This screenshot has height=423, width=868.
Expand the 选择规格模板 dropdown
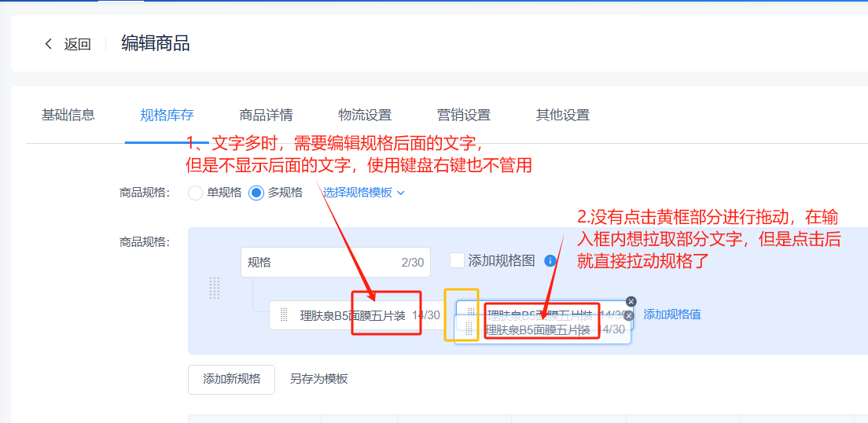[364, 193]
